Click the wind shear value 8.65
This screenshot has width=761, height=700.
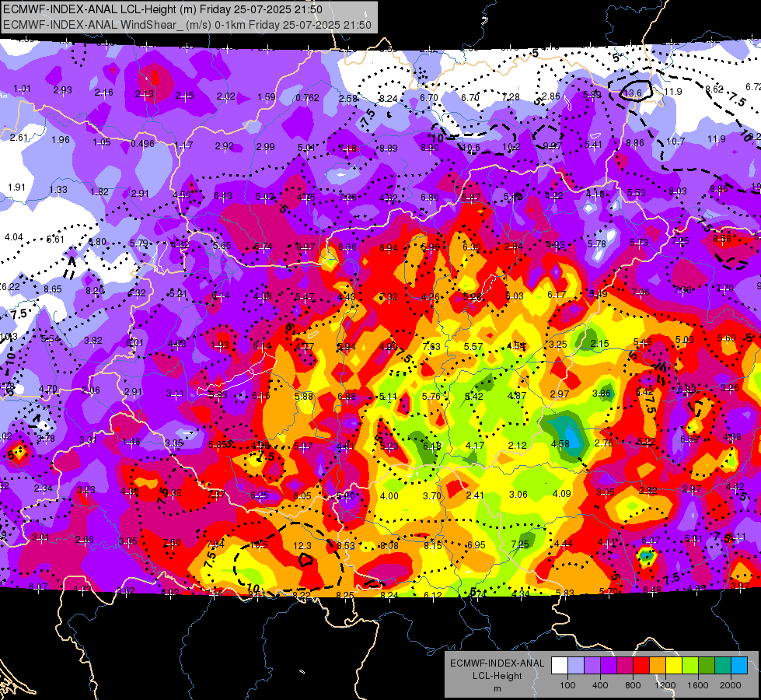pos(52,289)
